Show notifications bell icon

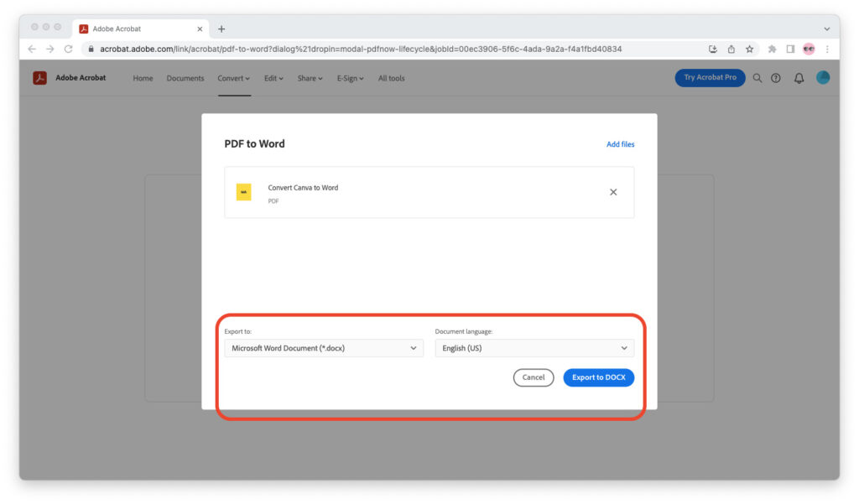pyautogui.click(x=799, y=78)
